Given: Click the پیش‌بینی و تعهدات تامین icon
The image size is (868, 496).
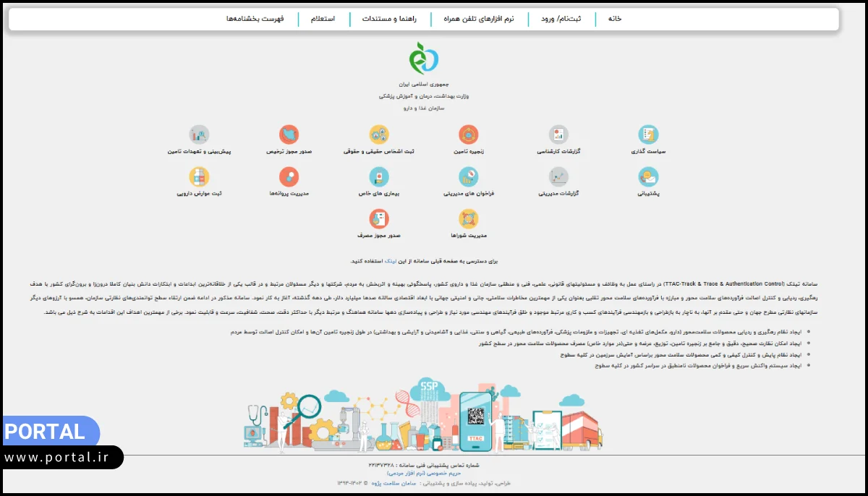Looking at the screenshot, I should click(199, 135).
